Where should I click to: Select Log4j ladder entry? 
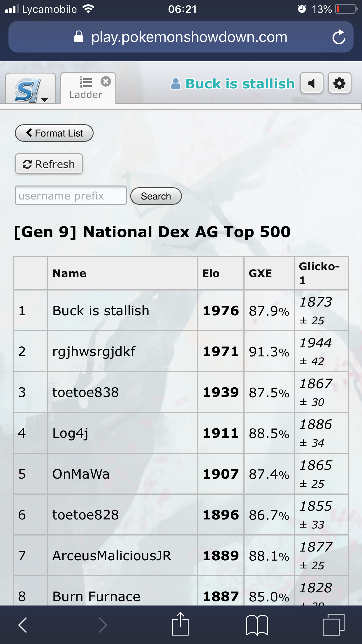click(x=70, y=433)
